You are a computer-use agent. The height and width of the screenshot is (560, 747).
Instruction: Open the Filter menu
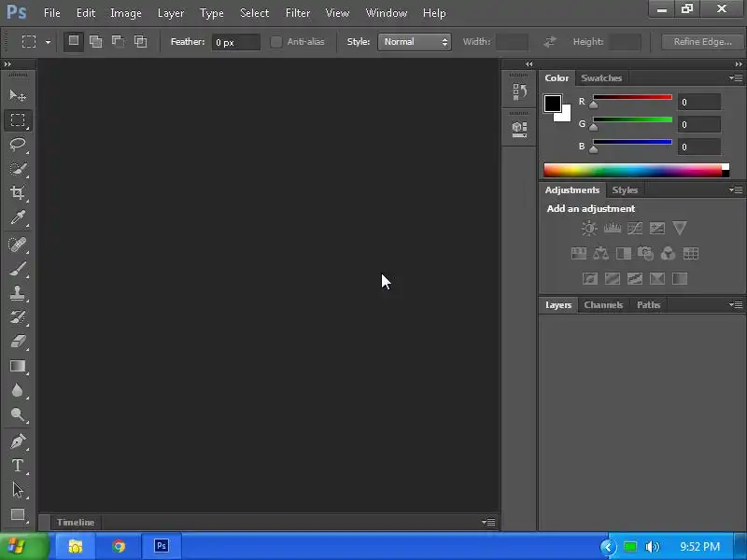click(x=298, y=13)
